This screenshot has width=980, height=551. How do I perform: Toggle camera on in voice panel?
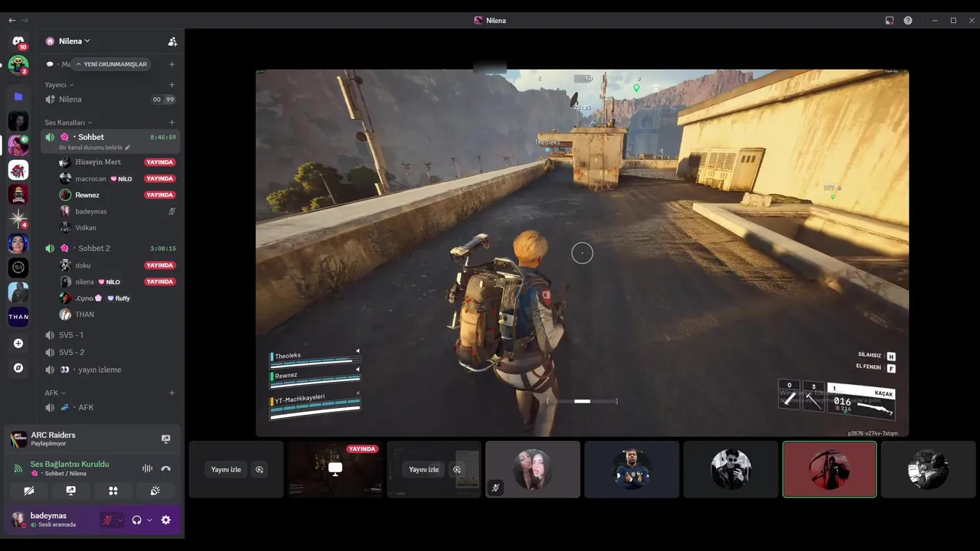(x=29, y=491)
